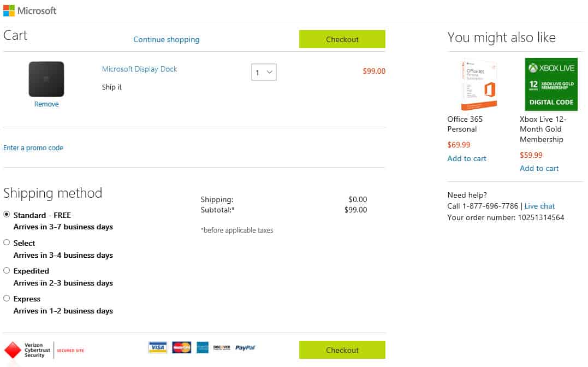Image resolution: width=588 pixels, height=367 pixels.
Task: Choose the Expedited shipping option
Action: point(7,270)
